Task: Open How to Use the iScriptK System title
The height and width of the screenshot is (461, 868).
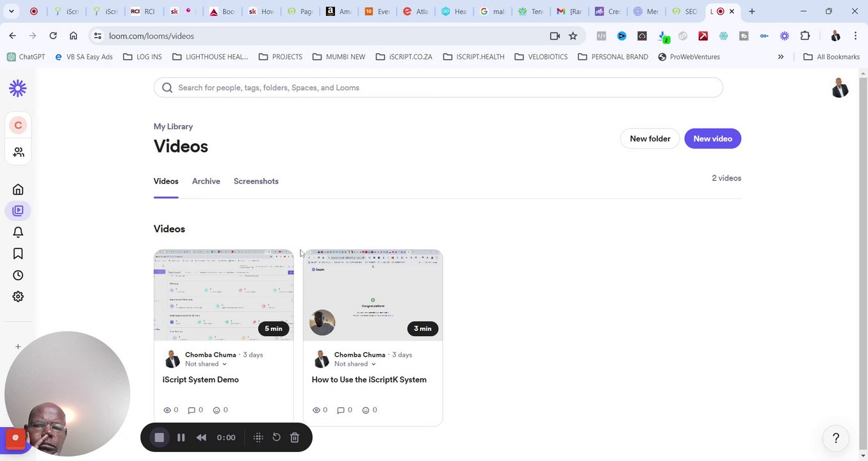Action: pyautogui.click(x=369, y=380)
